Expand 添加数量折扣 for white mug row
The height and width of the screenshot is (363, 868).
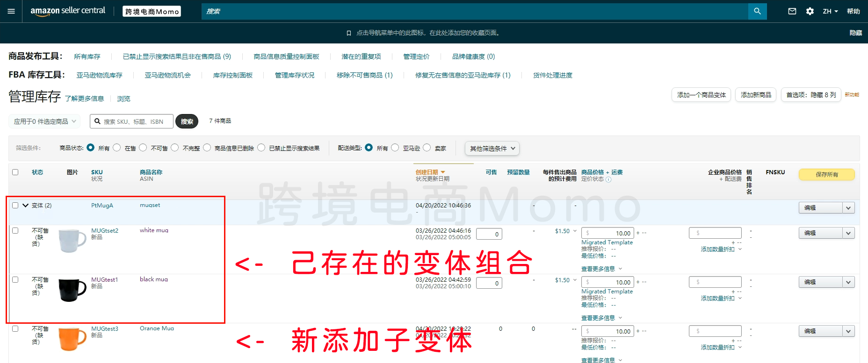[721, 249]
